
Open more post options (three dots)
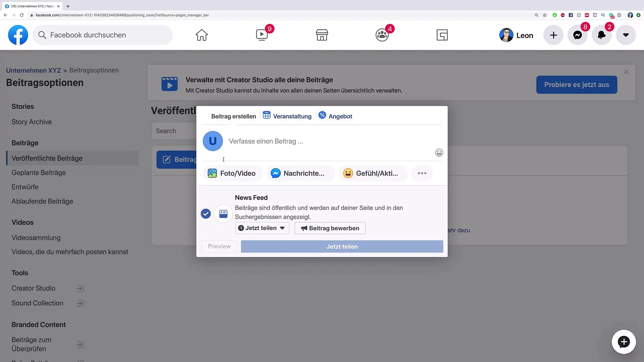(422, 173)
